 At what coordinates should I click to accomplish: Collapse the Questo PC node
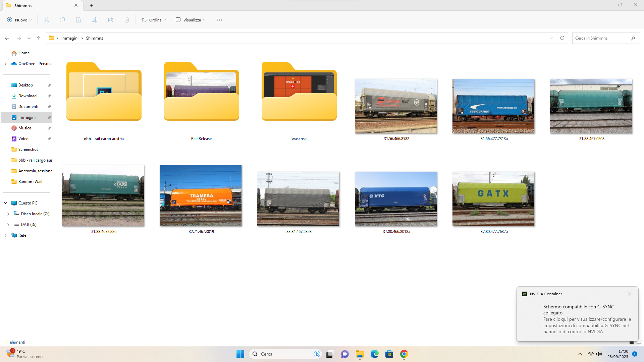[x=5, y=203]
